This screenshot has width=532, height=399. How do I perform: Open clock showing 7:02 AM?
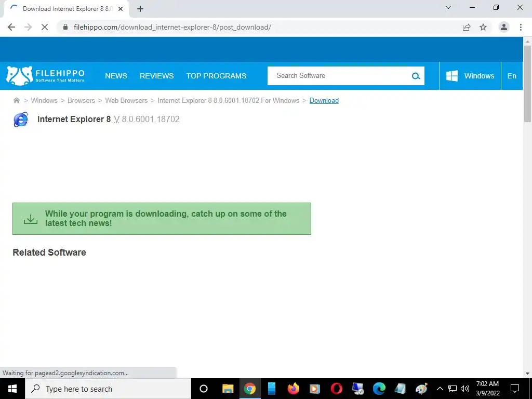[487, 389]
